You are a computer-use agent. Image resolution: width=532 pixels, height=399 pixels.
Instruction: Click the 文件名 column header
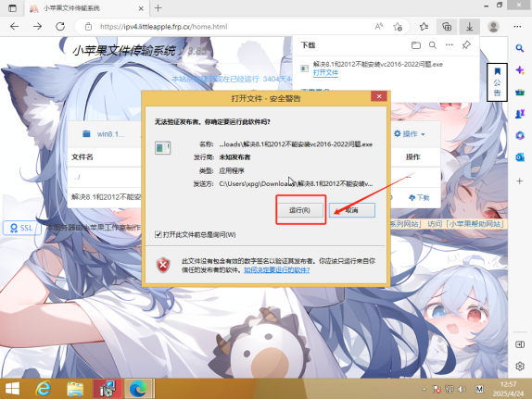coord(82,157)
